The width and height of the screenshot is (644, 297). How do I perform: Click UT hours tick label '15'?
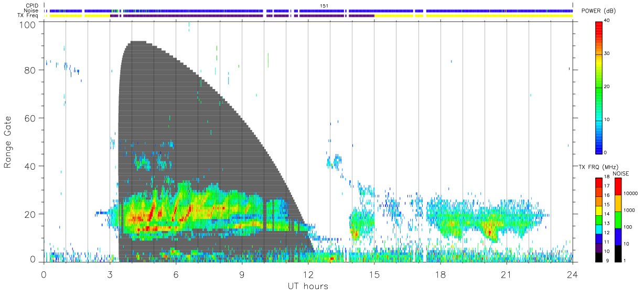point(374,274)
